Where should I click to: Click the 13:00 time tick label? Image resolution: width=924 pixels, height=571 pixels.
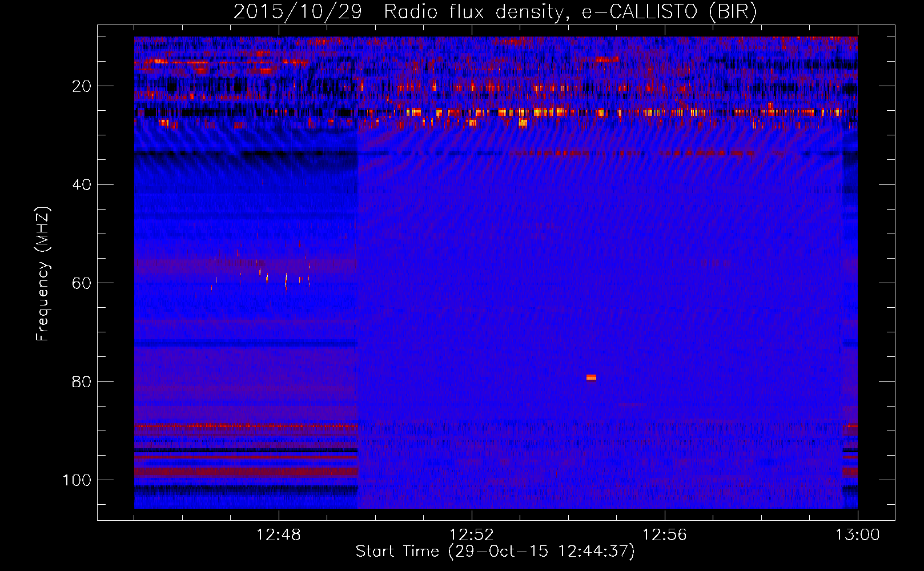point(858,535)
